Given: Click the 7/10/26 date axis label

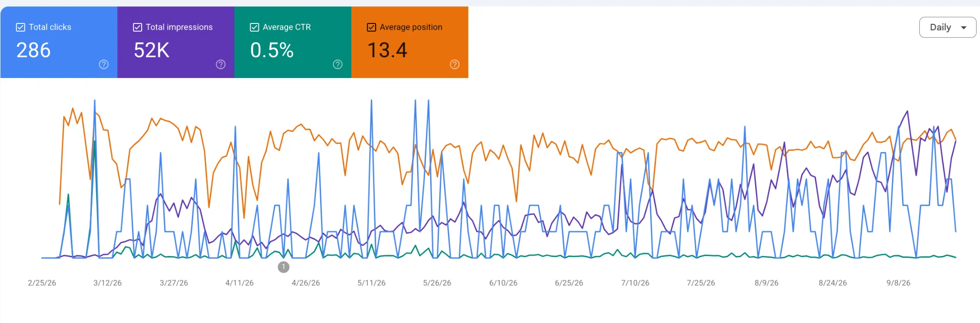Looking at the screenshot, I should click(x=635, y=283).
